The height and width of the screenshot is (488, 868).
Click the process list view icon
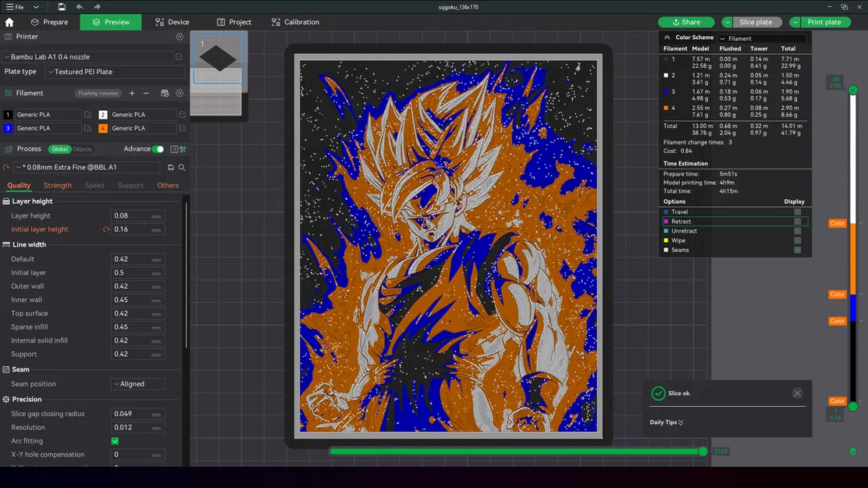pyautogui.click(x=174, y=149)
